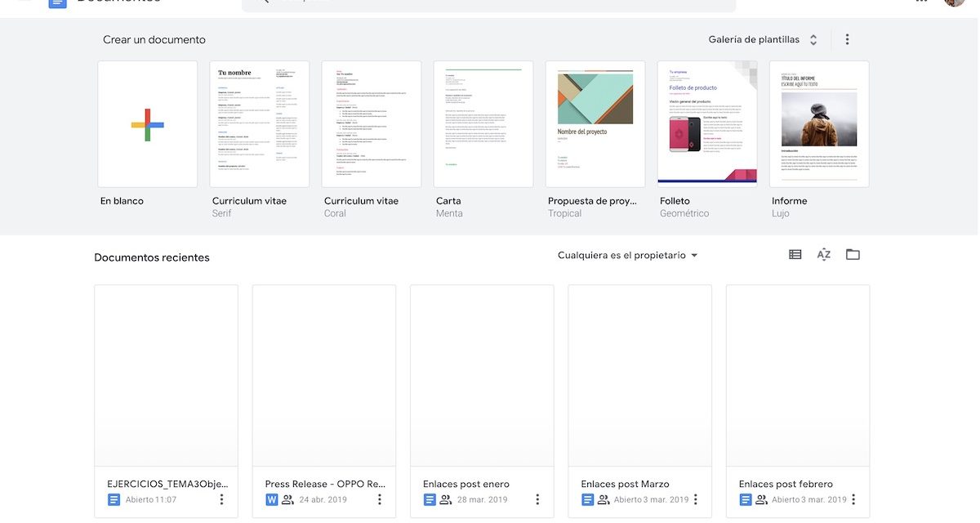Expand the Galería de plantillas selector
This screenshot has width=980, height=523.
(x=761, y=39)
